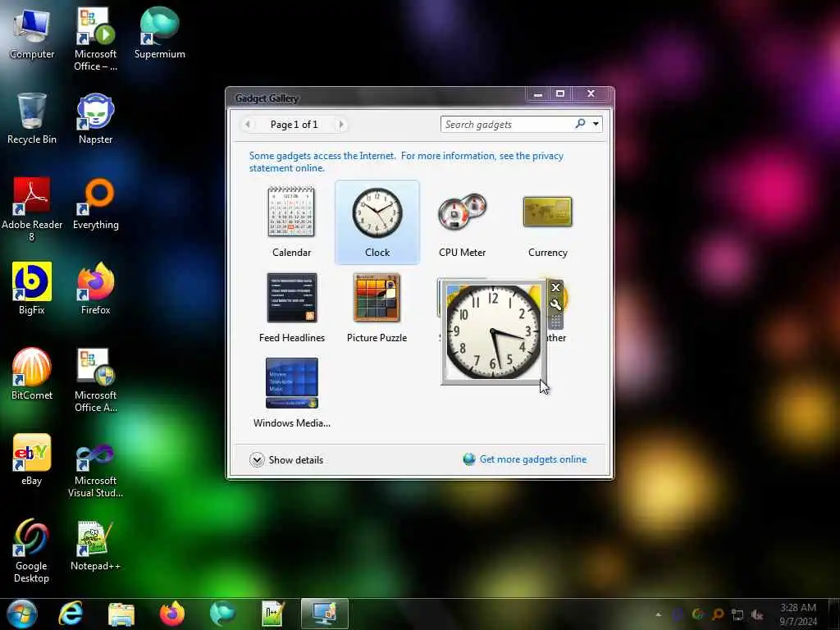Minimize the Gadget Gallery window
Screen dimensions: 840x630
(x=538, y=94)
